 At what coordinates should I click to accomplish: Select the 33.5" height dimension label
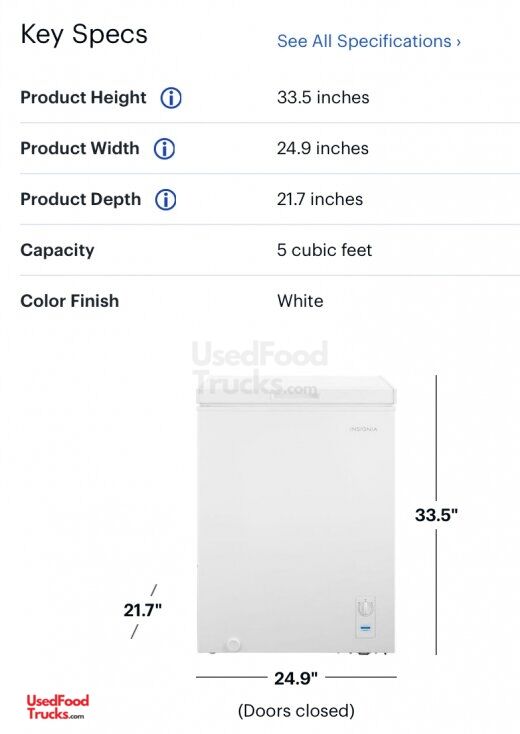tap(436, 515)
